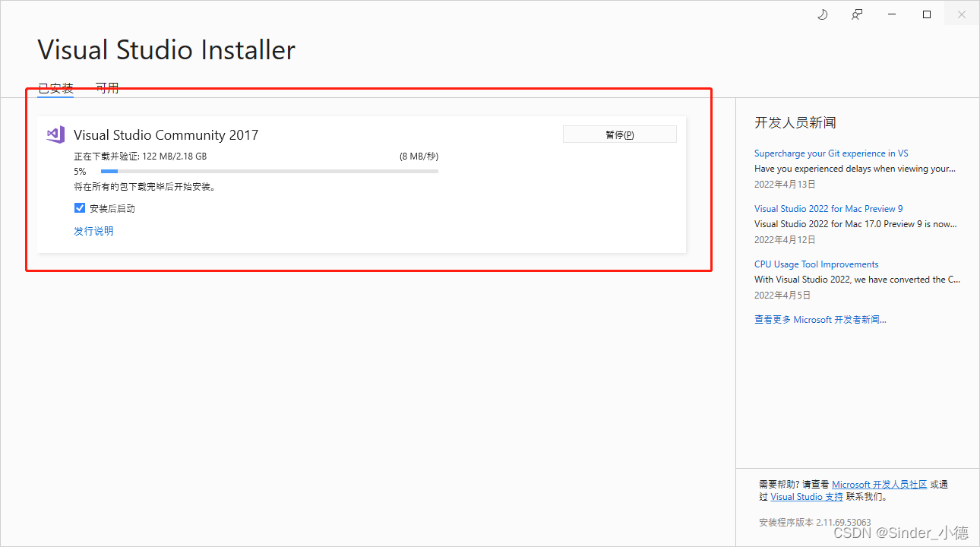980x547 pixels.
Task: Click 将在所有的包下载完毕后开始安装 message
Action: tap(145, 187)
